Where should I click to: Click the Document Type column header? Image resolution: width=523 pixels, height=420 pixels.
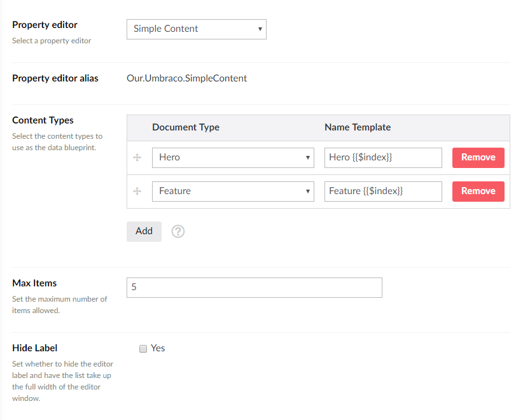(186, 127)
